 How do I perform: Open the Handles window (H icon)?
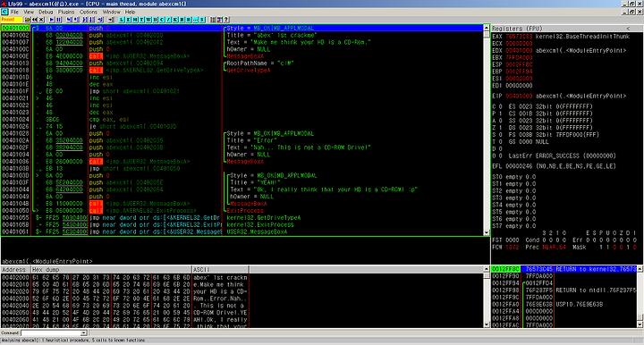coord(156,20)
